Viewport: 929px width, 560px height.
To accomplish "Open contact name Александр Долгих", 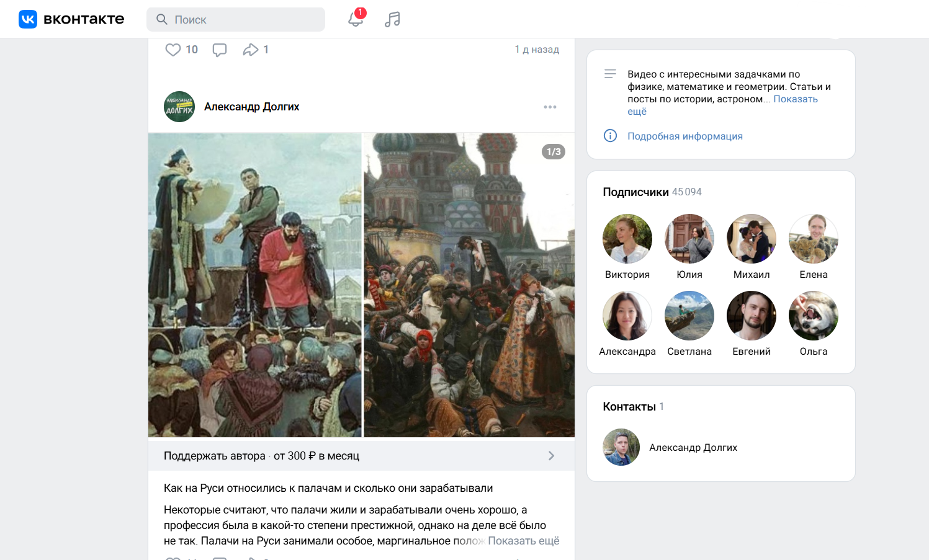I will point(693,448).
